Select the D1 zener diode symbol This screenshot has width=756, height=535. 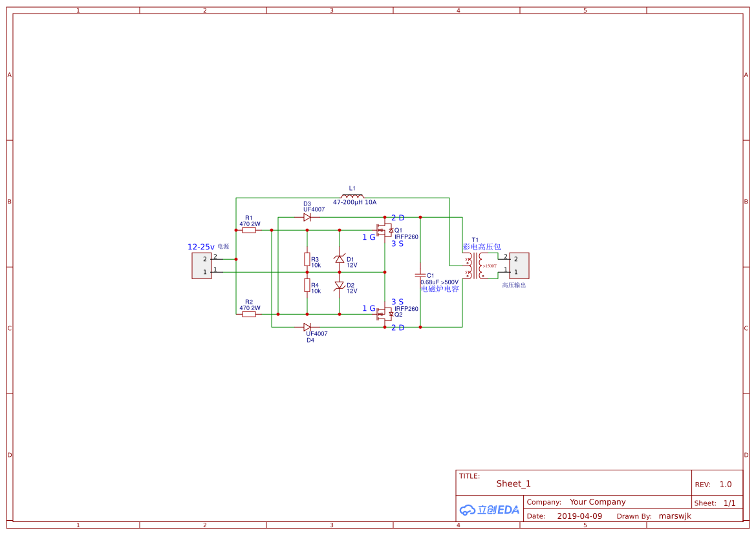pyautogui.click(x=340, y=260)
